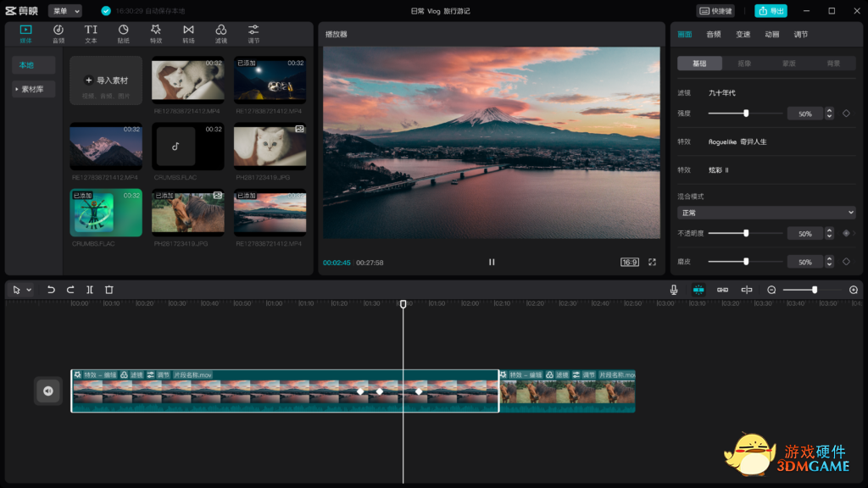
Task: Select the 背景 background sub-tab
Action: coord(834,63)
